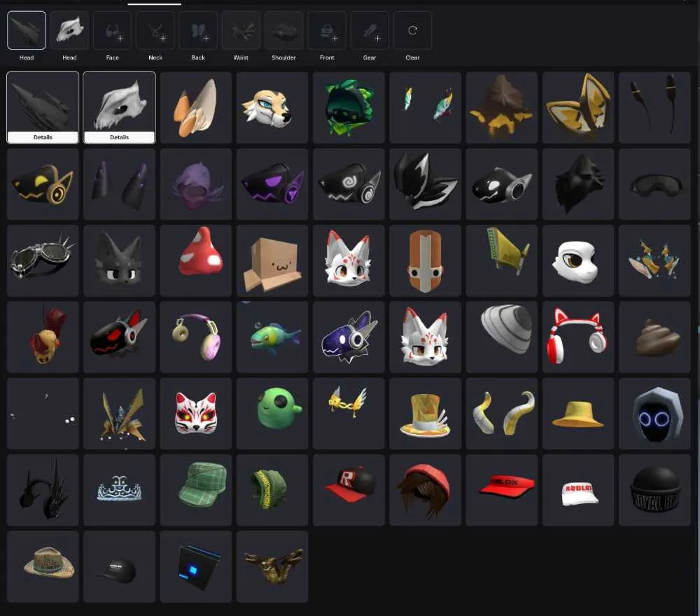Equip the golden top hat

425,414
